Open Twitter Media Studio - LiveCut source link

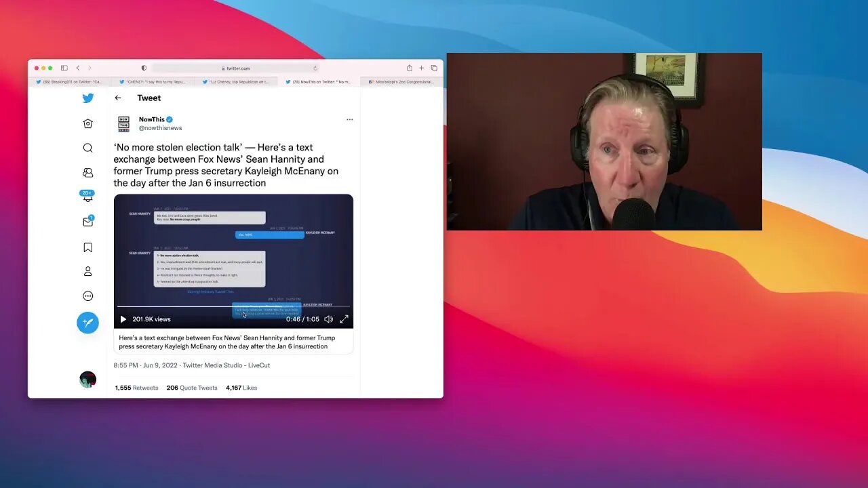pos(226,365)
